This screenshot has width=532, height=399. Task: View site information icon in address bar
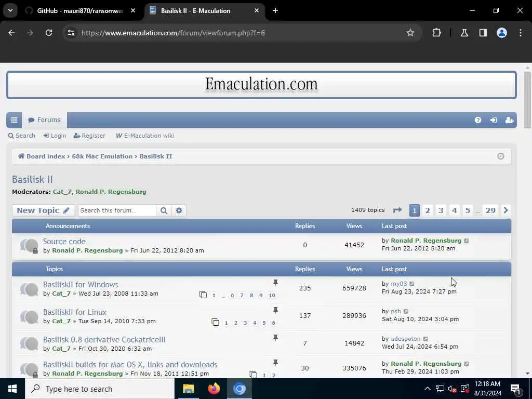click(71, 33)
